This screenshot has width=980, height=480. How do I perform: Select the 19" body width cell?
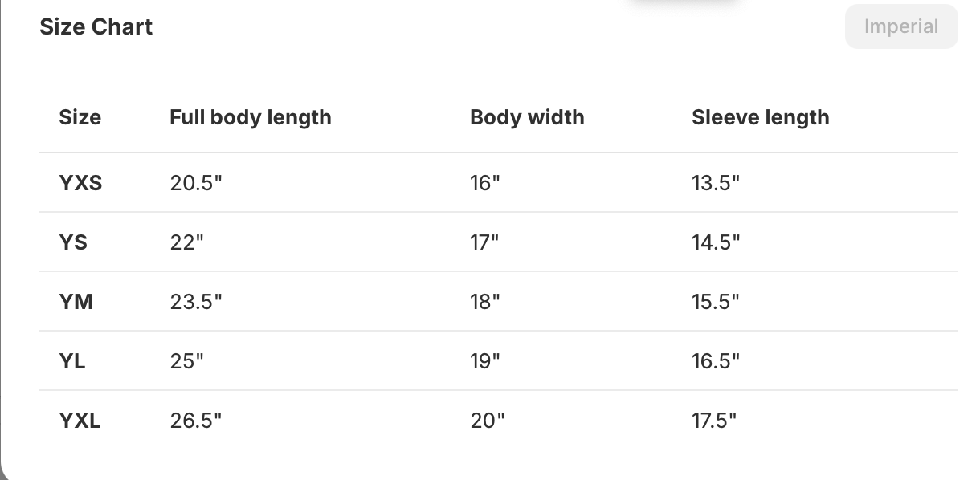(x=484, y=361)
